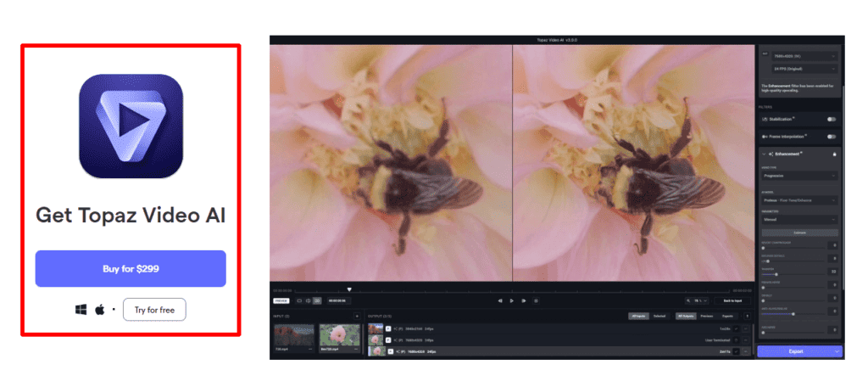Image resolution: width=868 pixels, height=387 pixels.
Task: Open options menu on last output row
Action: coord(746,351)
